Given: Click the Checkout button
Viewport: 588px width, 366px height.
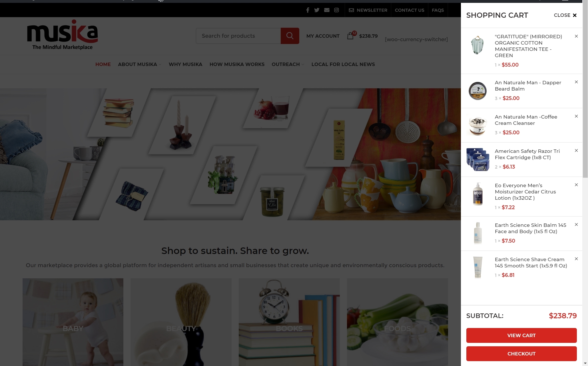Looking at the screenshot, I should point(521,354).
